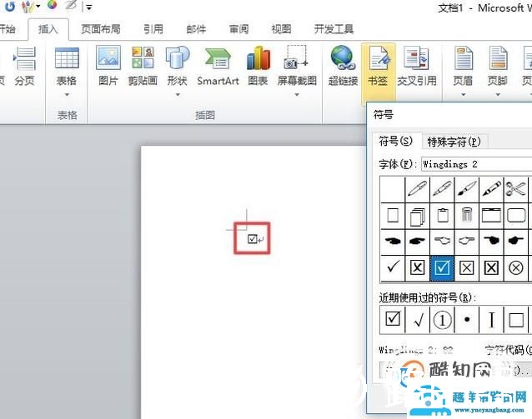The height and width of the screenshot is (419, 532).
Task: Open the Quick Access Toolbar customize arrow
Action: pyautogui.click(x=89, y=7)
